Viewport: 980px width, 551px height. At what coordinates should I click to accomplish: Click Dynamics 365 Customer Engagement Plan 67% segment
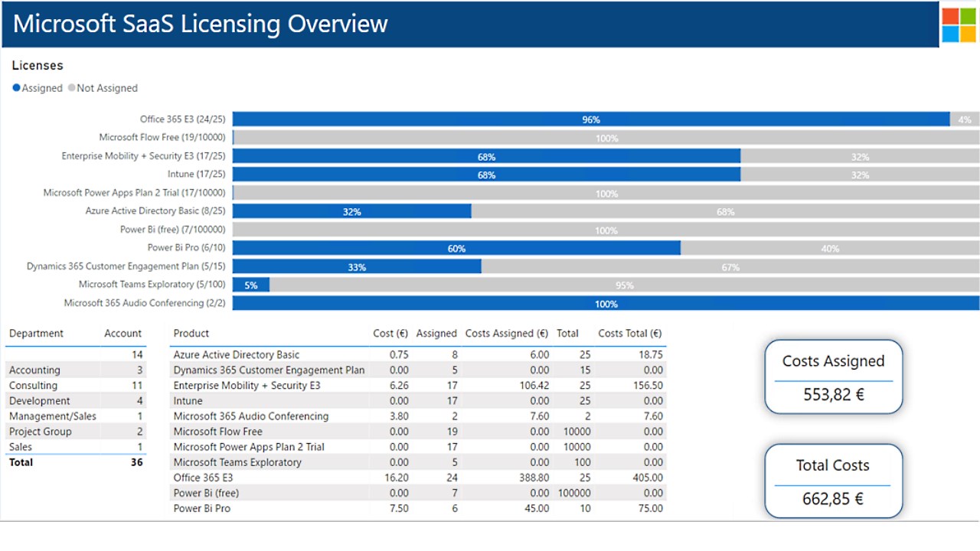click(x=730, y=266)
